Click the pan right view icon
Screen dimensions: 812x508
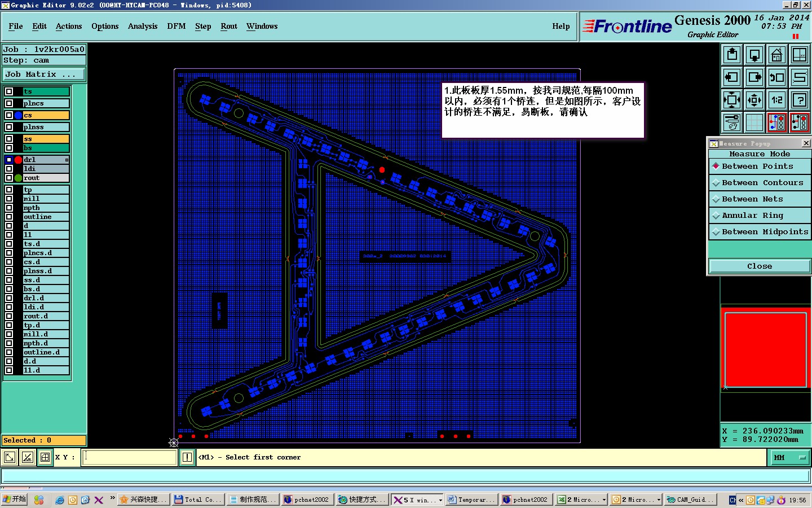(754, 77)
